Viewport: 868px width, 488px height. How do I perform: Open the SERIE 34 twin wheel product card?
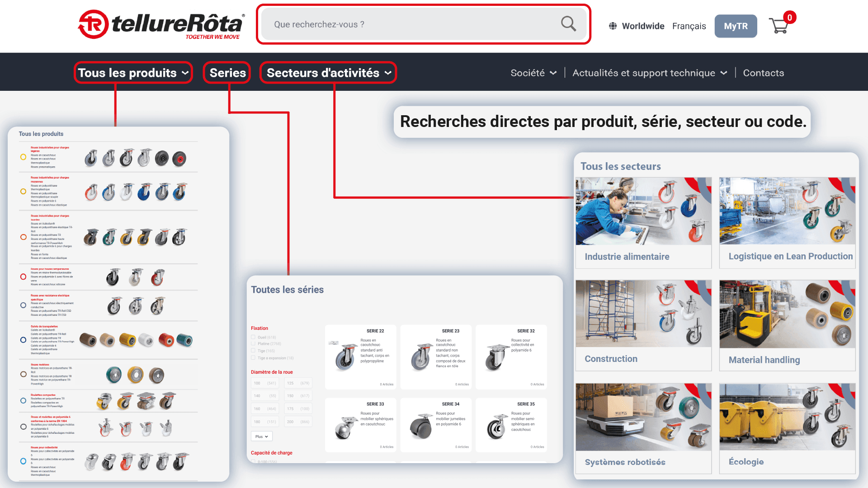(x=435, y=425)
